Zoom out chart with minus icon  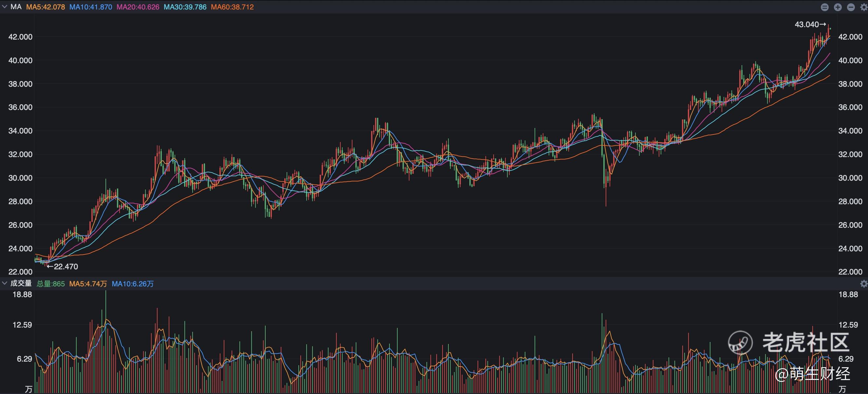tap(851, 7)
